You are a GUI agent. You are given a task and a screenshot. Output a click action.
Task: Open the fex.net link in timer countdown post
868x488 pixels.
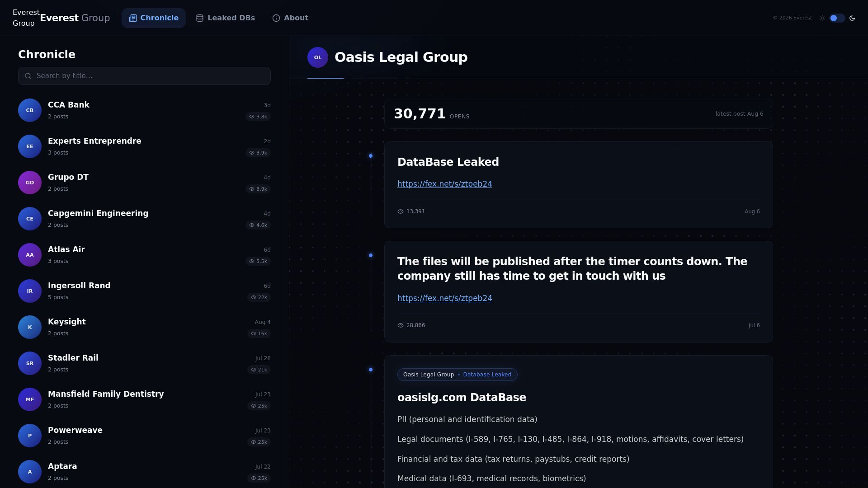tap(445, 298)
